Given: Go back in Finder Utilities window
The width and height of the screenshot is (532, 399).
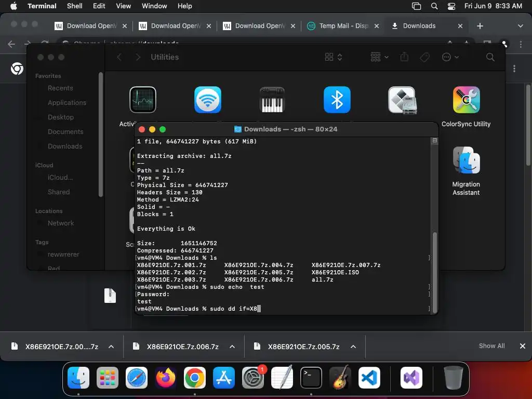Looking at the screenshot, I should (119, 57).
